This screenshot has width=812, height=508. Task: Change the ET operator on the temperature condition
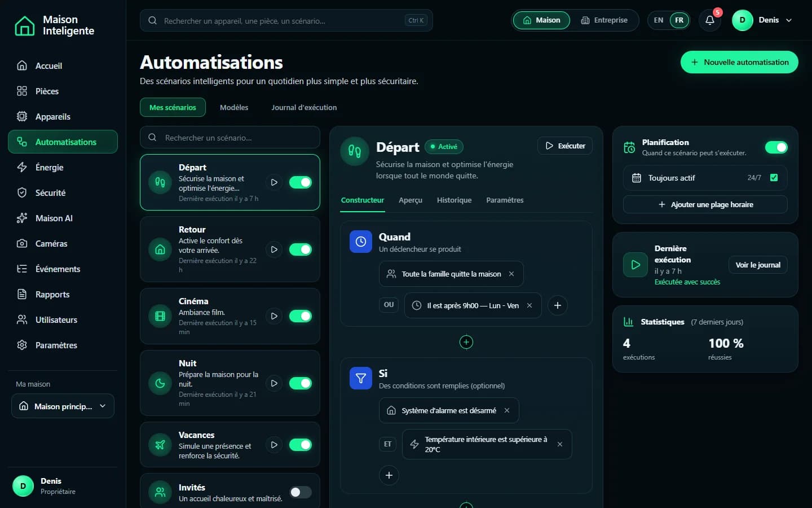click(388, 444)
